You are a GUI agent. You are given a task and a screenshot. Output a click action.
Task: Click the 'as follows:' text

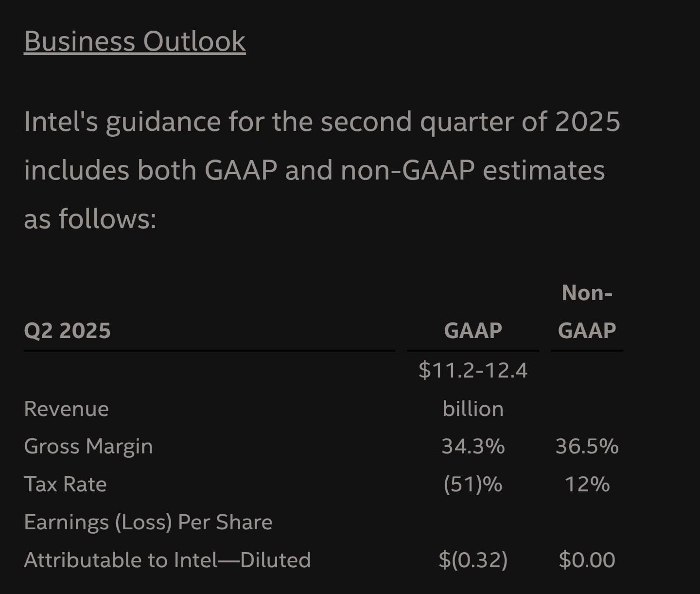90,219
